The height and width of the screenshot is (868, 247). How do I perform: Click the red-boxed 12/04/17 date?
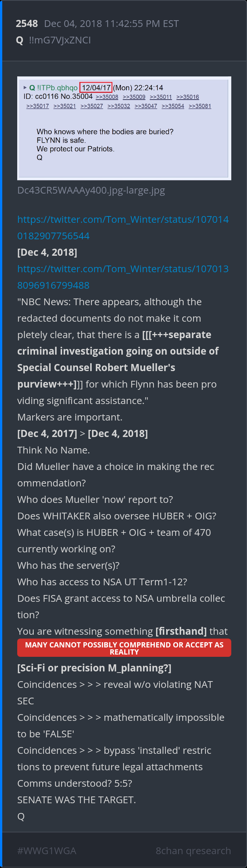(x=96, y=88)
